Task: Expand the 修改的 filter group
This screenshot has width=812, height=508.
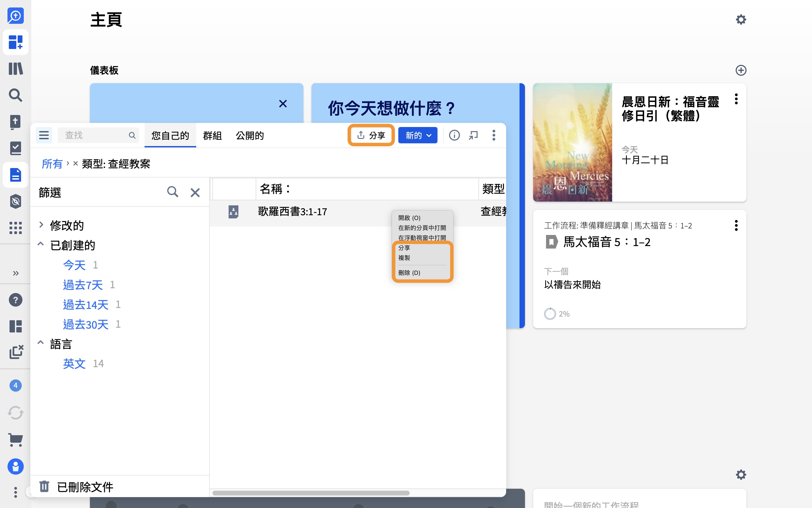Action: click(41, 225)
